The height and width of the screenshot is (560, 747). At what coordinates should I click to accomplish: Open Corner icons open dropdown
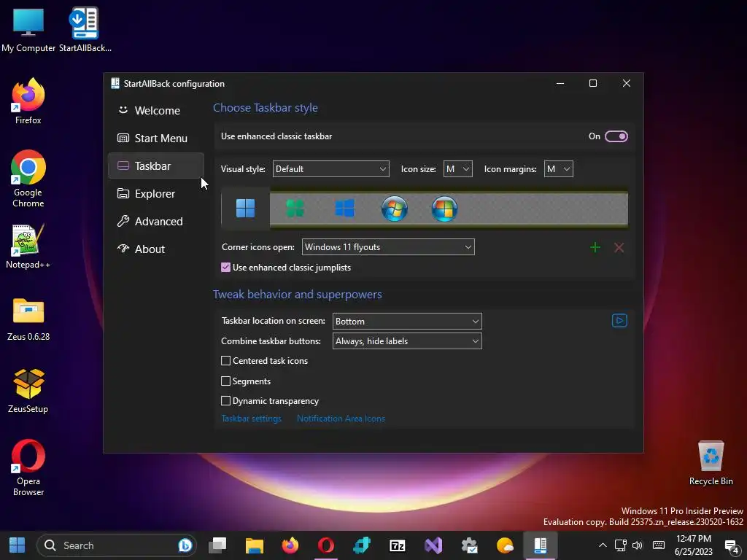(x=388, y=247)
